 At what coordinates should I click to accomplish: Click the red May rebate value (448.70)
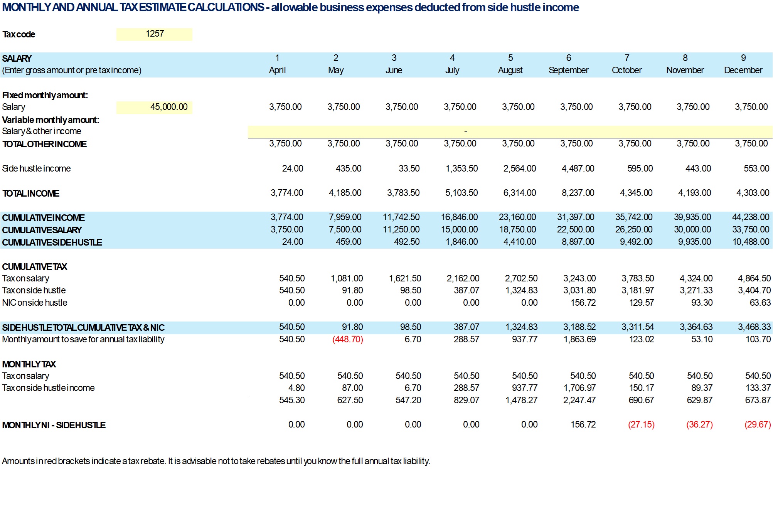[x=347, y=339]
